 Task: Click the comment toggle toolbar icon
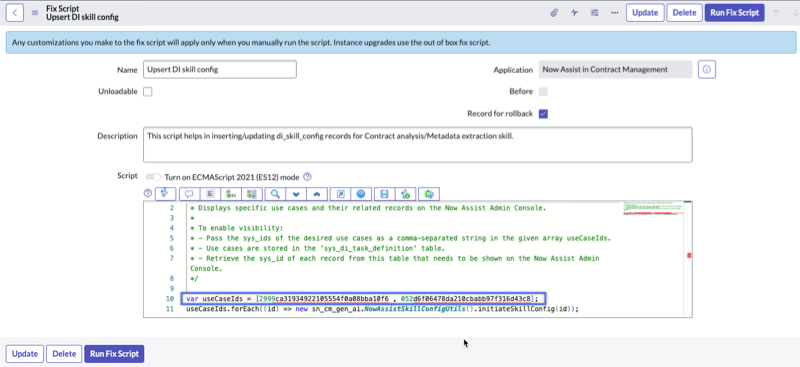click(x=189, y=193)
